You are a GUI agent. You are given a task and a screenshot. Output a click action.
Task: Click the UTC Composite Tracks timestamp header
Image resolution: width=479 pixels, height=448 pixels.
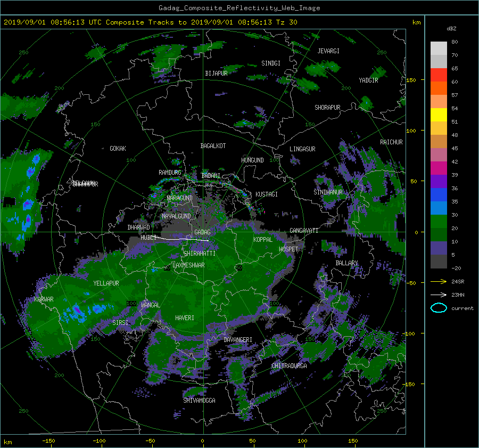pyautogui.click(x=150, y=22)
